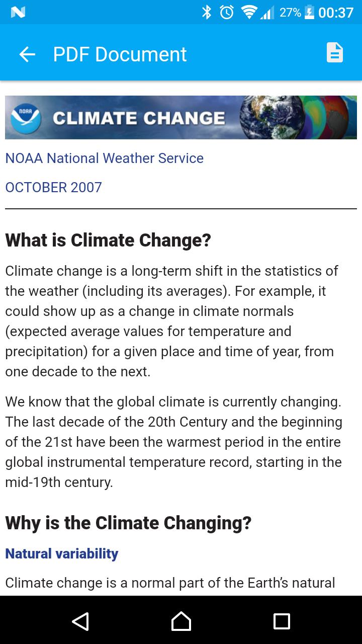
Task: Select the Natural variability subheading
Action: 61,553
